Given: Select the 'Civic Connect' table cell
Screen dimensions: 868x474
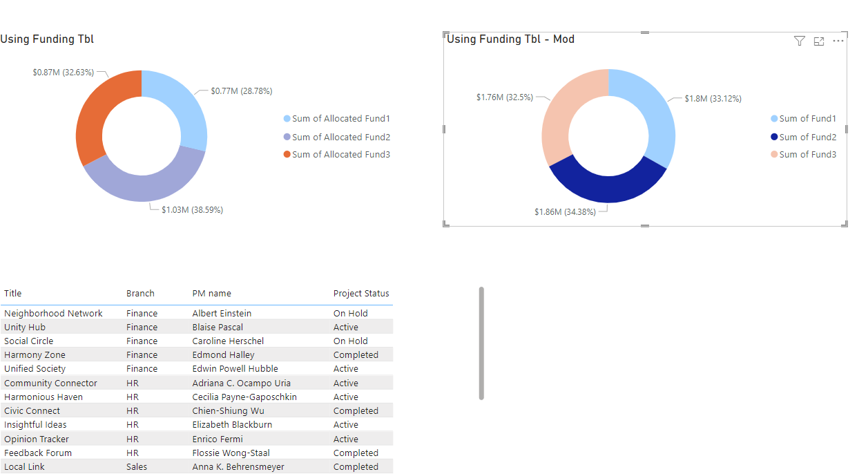Looking at the screenshot, I should coord(32,411).
